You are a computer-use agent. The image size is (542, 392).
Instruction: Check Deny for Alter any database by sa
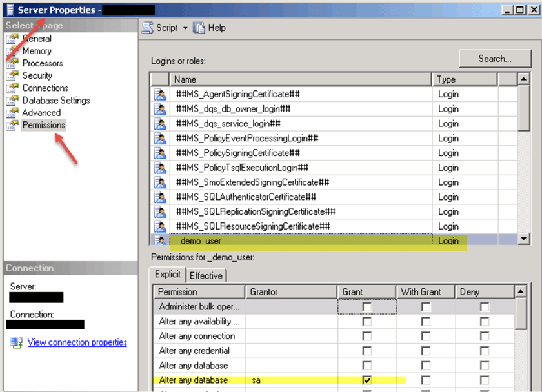[x=485, y=380]
